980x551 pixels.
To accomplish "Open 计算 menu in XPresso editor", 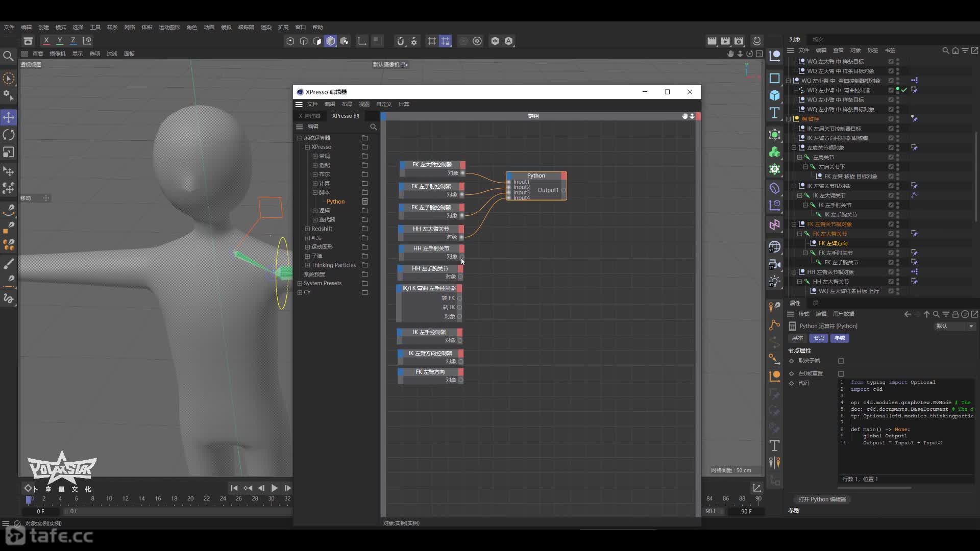I will [404, 104].
